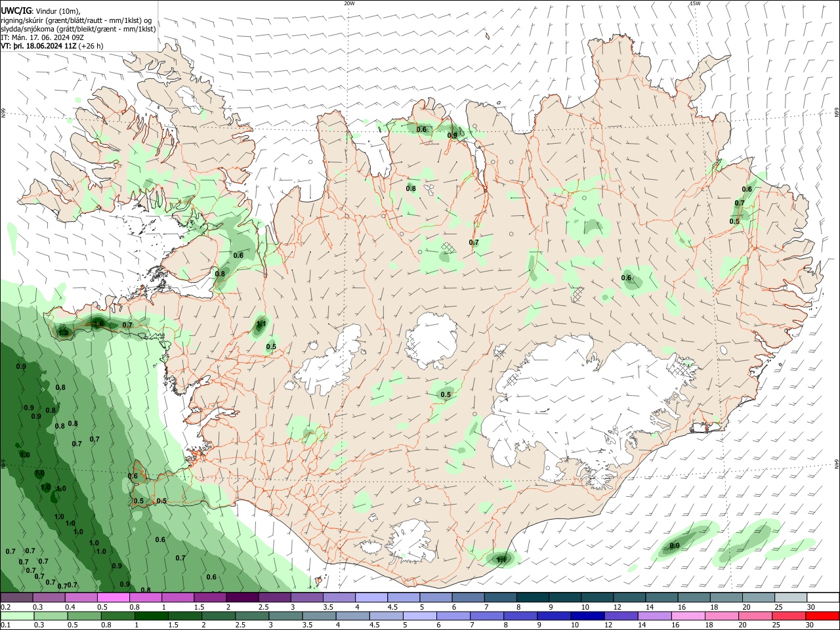
Task: Click the deep blue 10–12 swatch, lower legend row
Action: point(588,616)
